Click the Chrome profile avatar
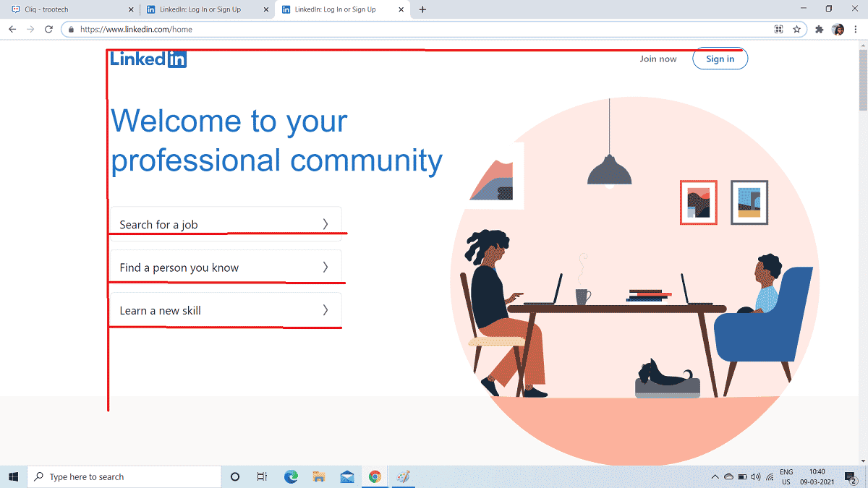 (x=838, y=30)
